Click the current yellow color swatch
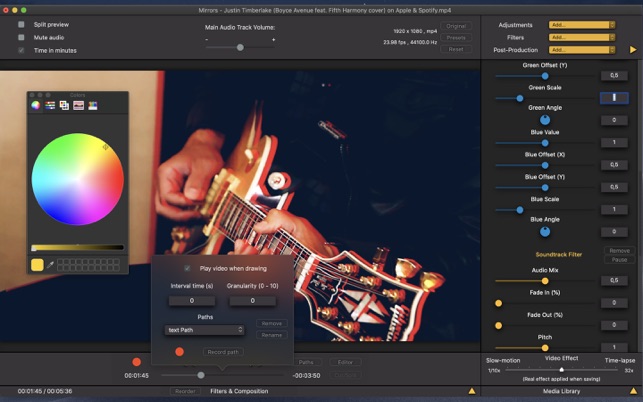The image size is (643, 402). coord(37,265)
